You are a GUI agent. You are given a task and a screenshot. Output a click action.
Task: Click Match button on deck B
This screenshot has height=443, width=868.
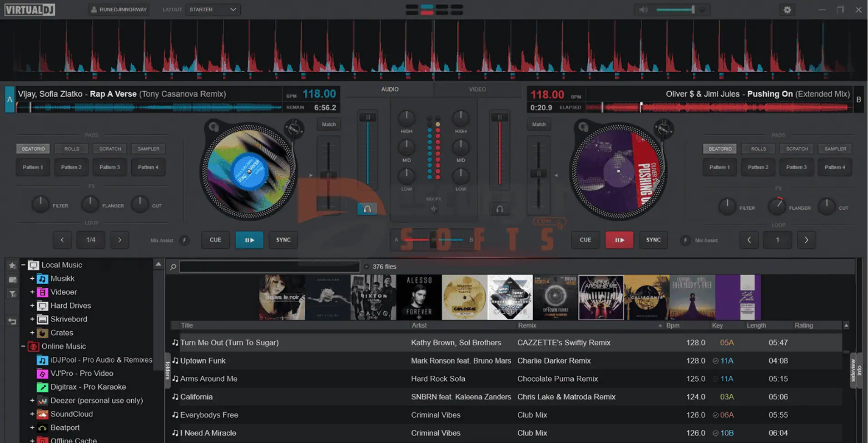pyautogui.click(x=539, y=124)
